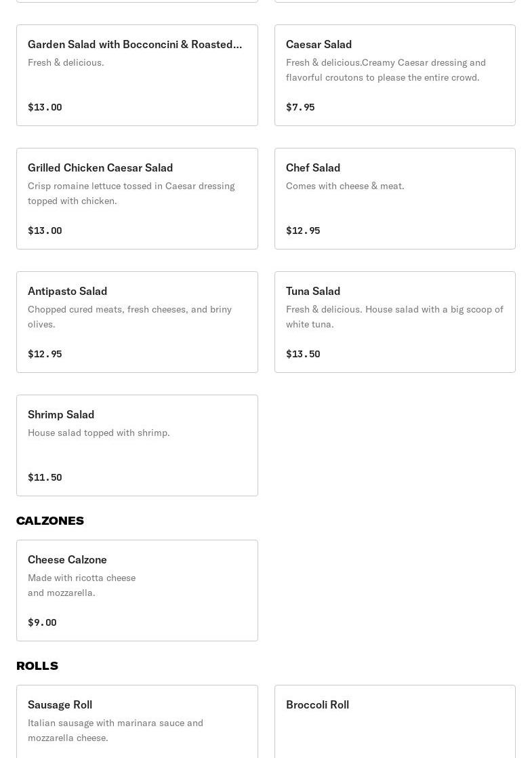Click the $12.95 Chef Salad price
Screen dimensions: 532x758
coord(303,231)
